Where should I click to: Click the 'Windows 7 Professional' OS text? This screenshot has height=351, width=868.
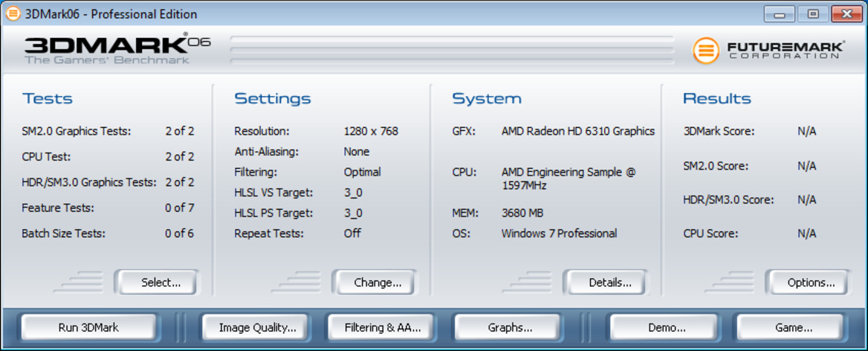[559, 234]
